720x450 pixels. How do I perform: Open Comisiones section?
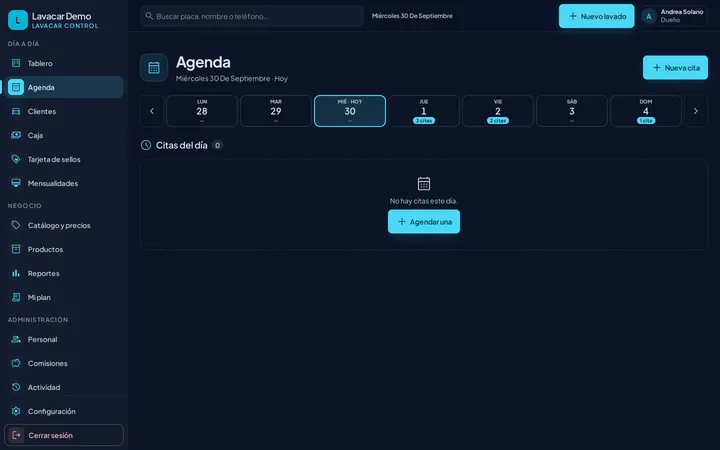click(x=64, y=363)
